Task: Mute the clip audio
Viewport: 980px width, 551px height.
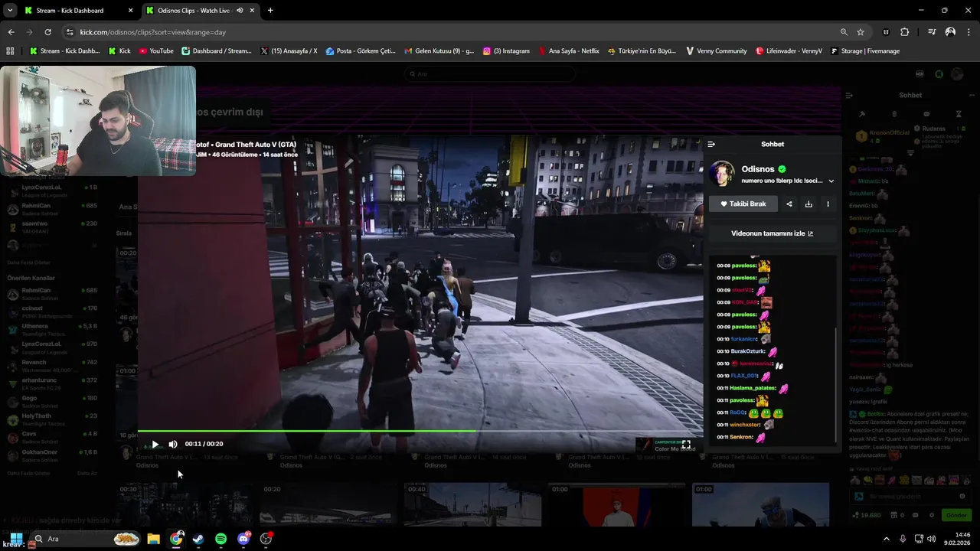Action: pos(173,444)
